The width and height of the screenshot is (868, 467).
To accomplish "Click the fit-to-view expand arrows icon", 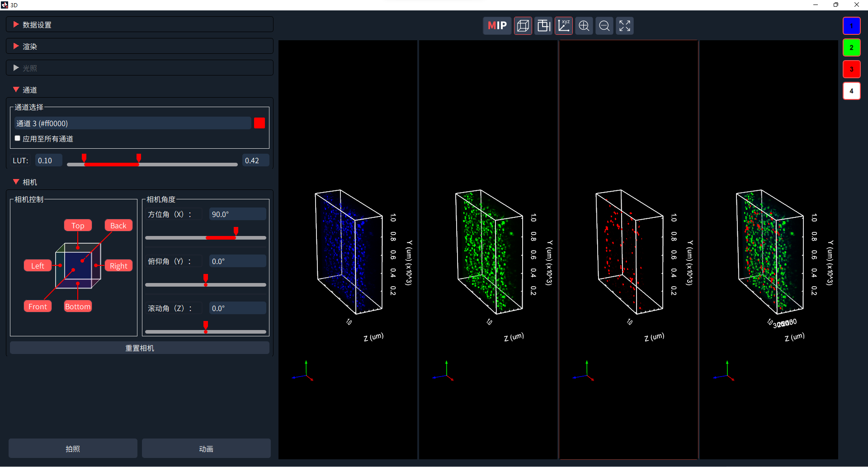I will [x=625, y=26].
